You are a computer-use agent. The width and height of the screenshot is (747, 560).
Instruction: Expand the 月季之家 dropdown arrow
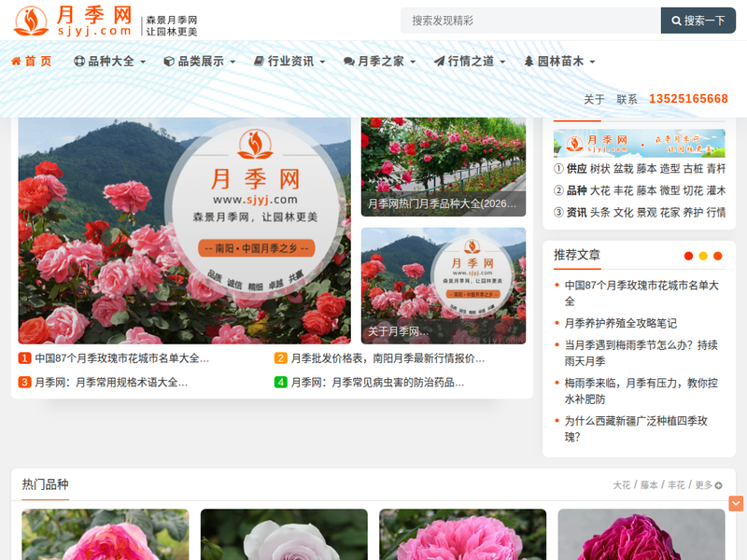[413, 62]
